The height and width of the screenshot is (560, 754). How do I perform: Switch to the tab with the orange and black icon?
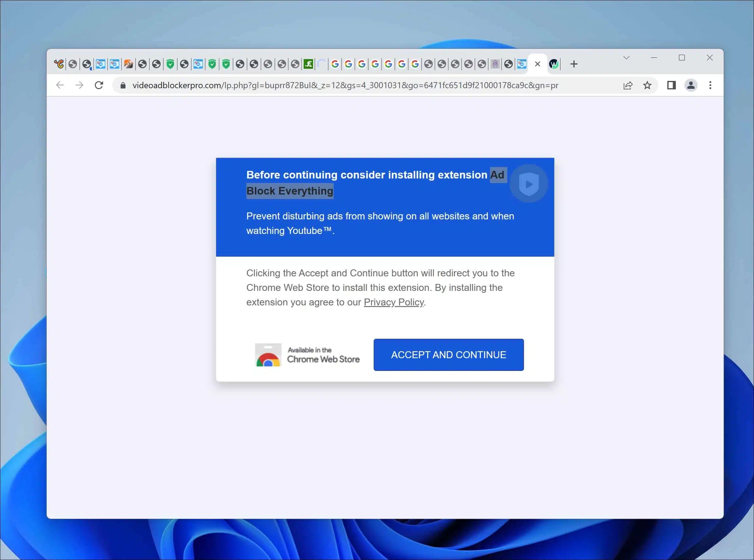point(128,64)
